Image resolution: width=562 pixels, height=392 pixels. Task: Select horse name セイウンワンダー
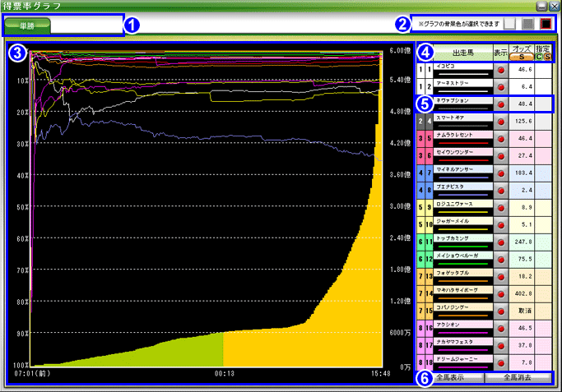point(454,153)
